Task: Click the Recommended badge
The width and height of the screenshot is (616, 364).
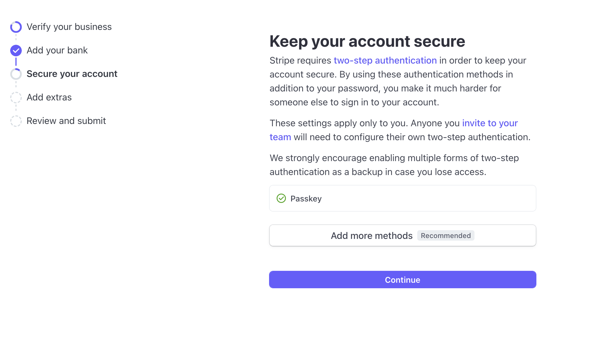Action: click(445, 235)
